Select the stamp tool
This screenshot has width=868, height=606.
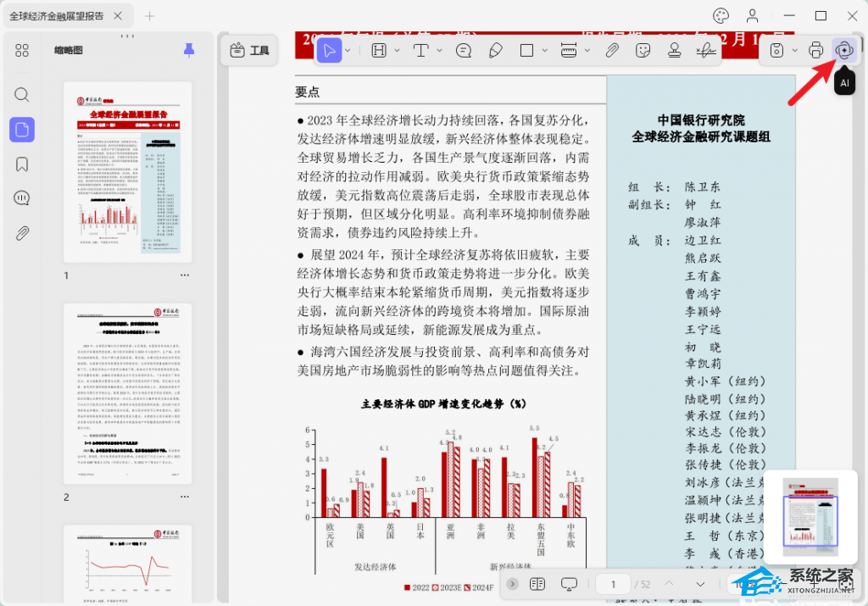(x=674, y=51)
